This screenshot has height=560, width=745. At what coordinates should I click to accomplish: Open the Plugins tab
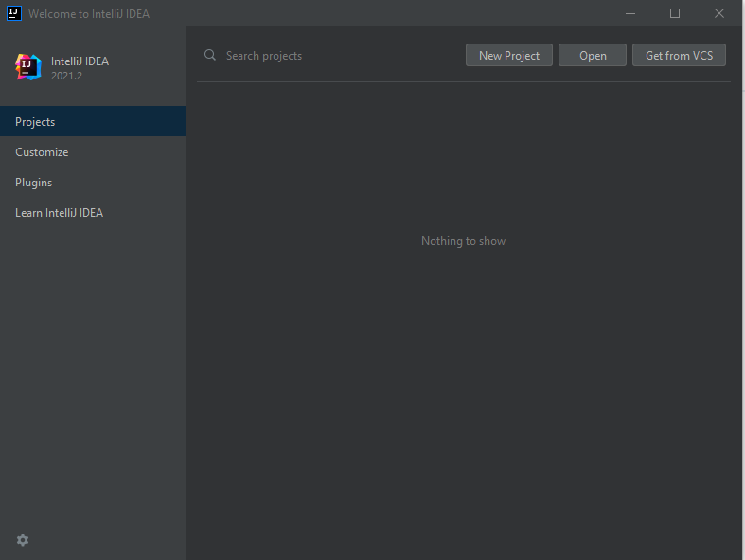coord(93,183)
